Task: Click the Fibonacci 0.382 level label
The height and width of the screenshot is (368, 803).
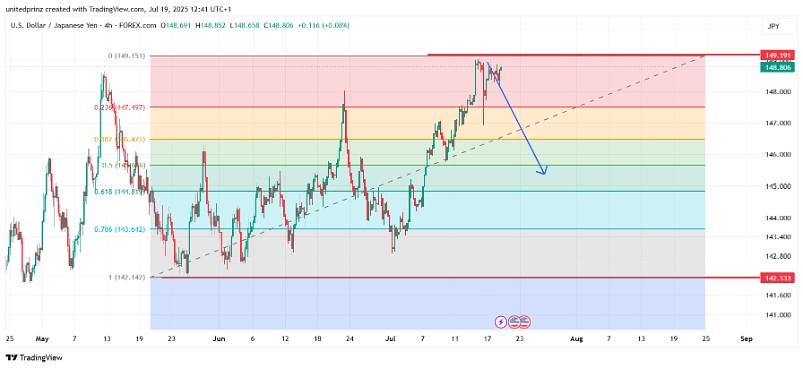Action: (x=120, y=139)
